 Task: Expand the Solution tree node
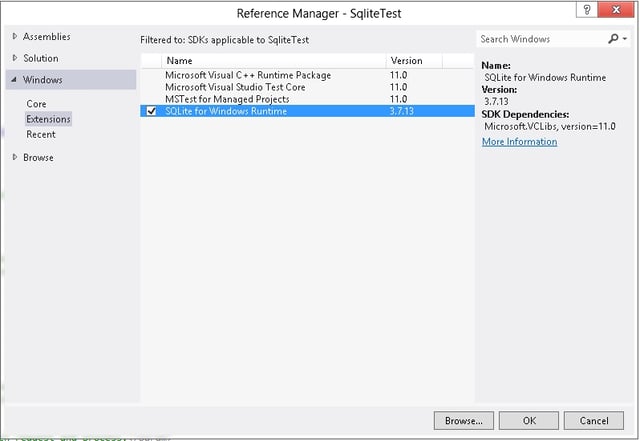coord(15,58)
